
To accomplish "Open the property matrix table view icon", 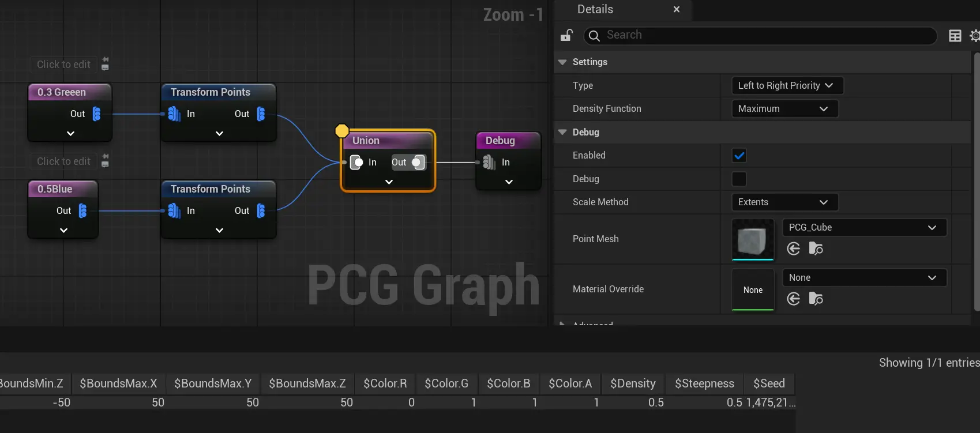I will click(x=955, y=36).
